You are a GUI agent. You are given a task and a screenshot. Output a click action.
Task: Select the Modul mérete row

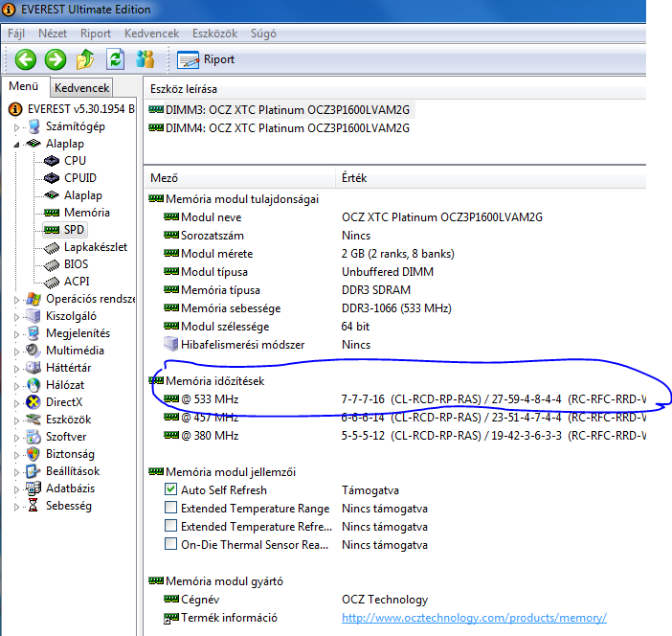tap(309, 254)
